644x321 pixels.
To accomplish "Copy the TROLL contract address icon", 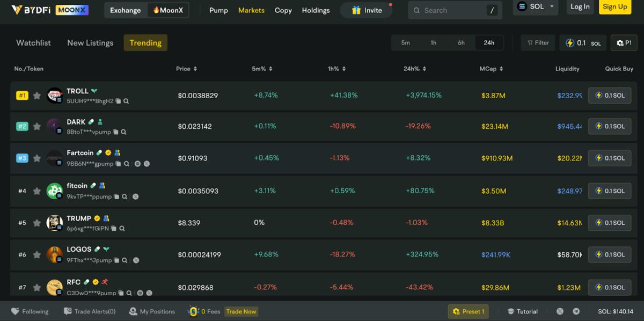I will point(119,101).
